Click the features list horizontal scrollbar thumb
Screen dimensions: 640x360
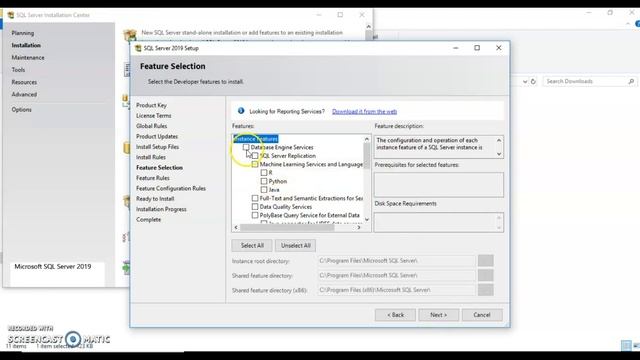[287, 227]
